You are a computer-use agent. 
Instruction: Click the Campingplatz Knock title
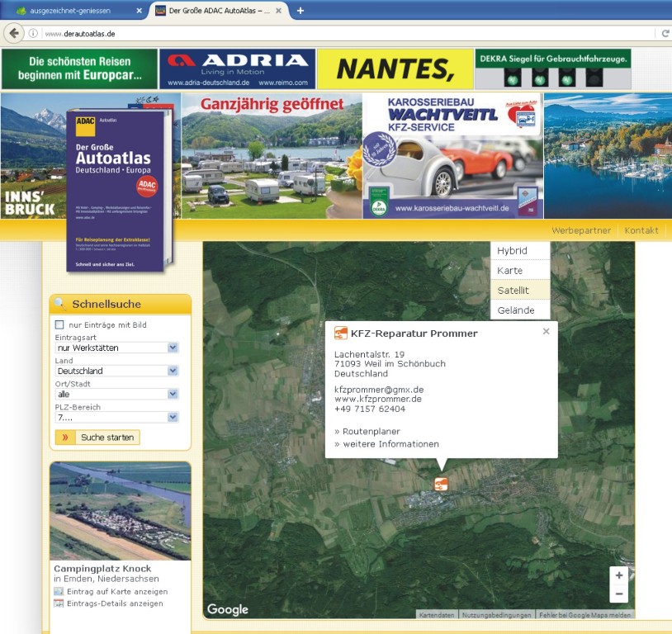tap(102, 569)
